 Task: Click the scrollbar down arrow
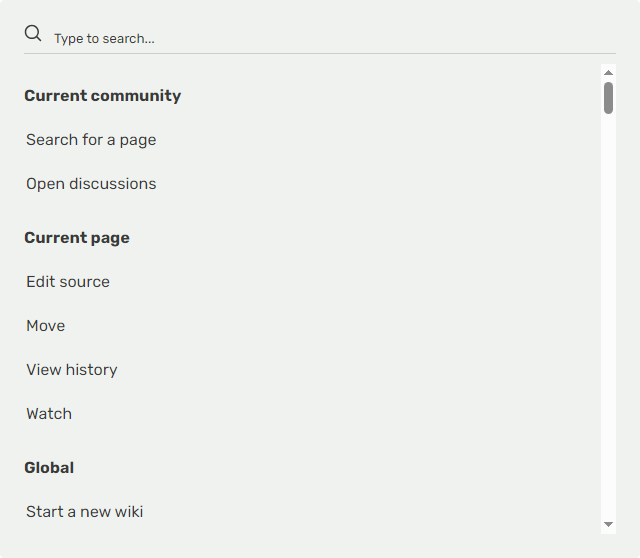(608, 525)
